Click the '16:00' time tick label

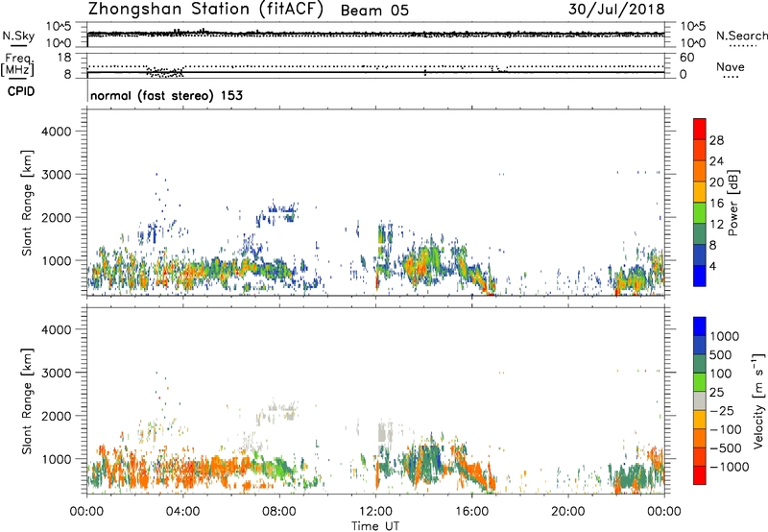(471, 512)
